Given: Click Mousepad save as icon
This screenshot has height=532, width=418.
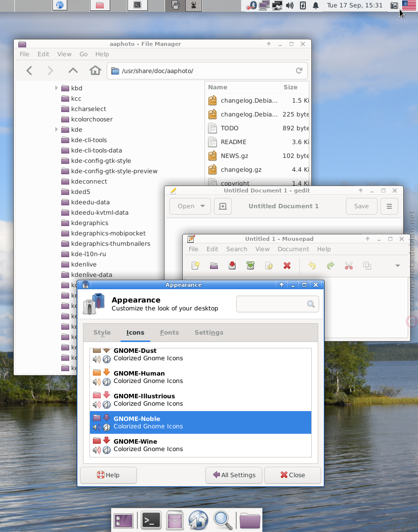Looking at the screenshot, I should [251, 266].
